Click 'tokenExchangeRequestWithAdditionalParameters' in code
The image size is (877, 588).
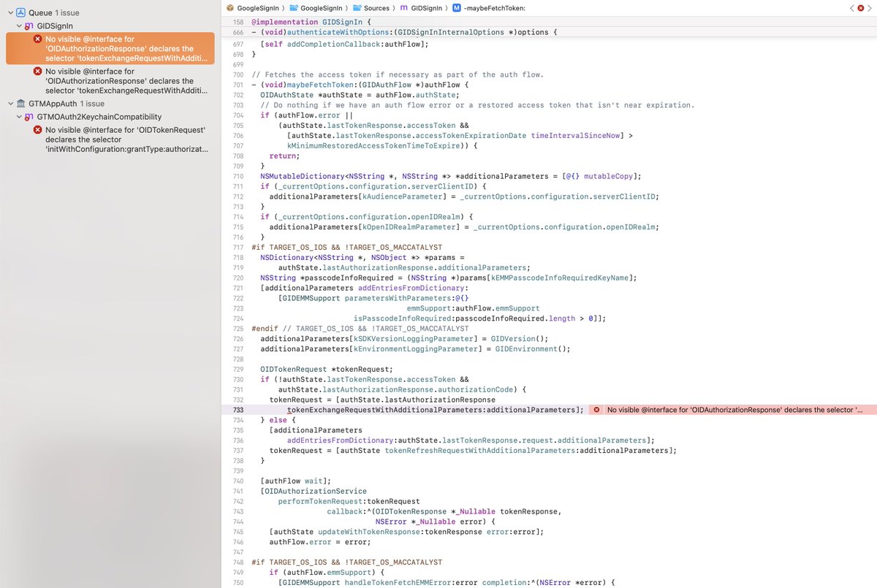click(x=385, y=410)
